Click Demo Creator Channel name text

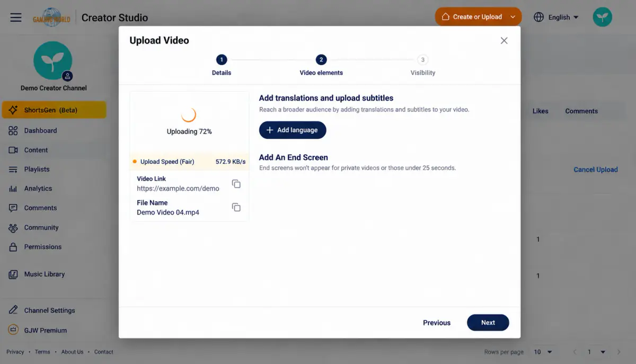pos(54,88)
